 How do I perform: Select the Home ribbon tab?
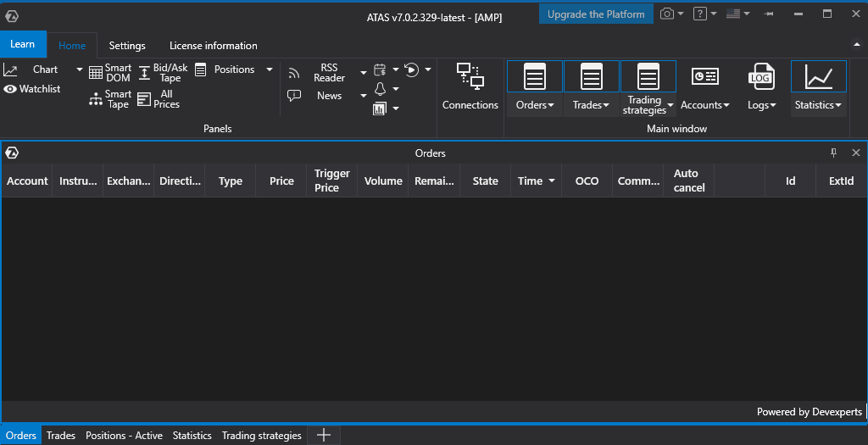pos(72,46)
